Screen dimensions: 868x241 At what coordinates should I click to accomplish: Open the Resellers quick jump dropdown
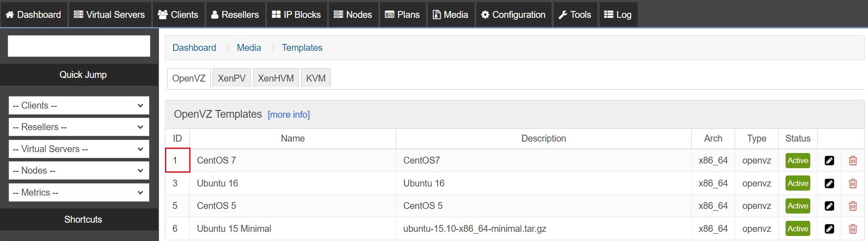(79, 127)
